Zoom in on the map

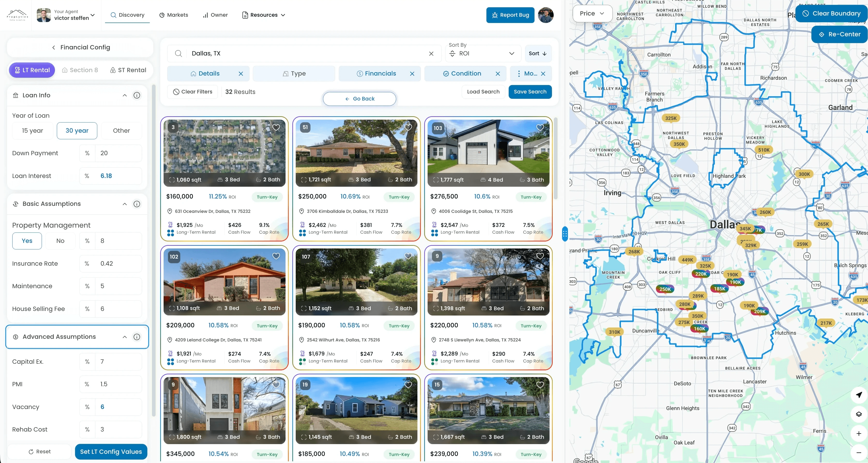coord(858,433)
